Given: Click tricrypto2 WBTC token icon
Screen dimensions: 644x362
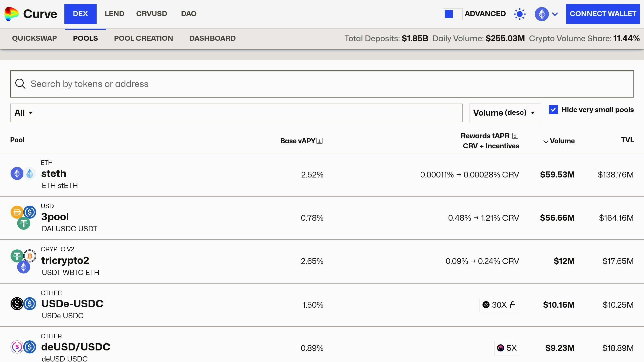Looking at the screenshot, I should (30, 256).
